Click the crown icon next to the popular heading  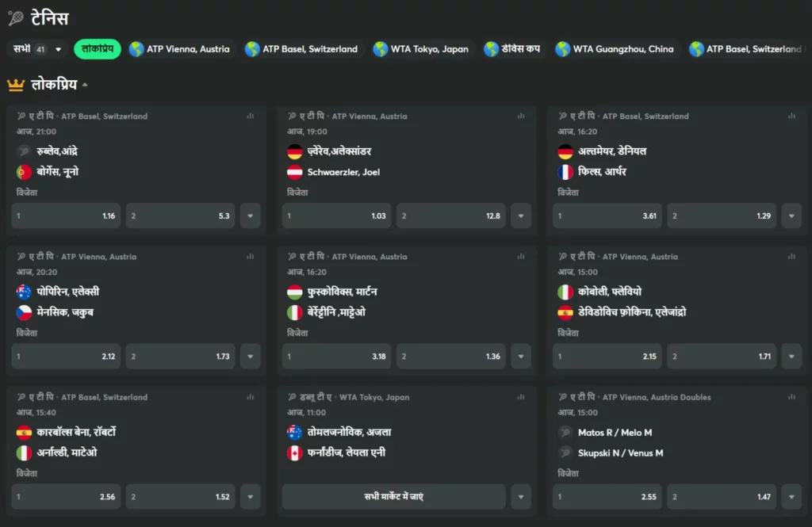point(15,84)
